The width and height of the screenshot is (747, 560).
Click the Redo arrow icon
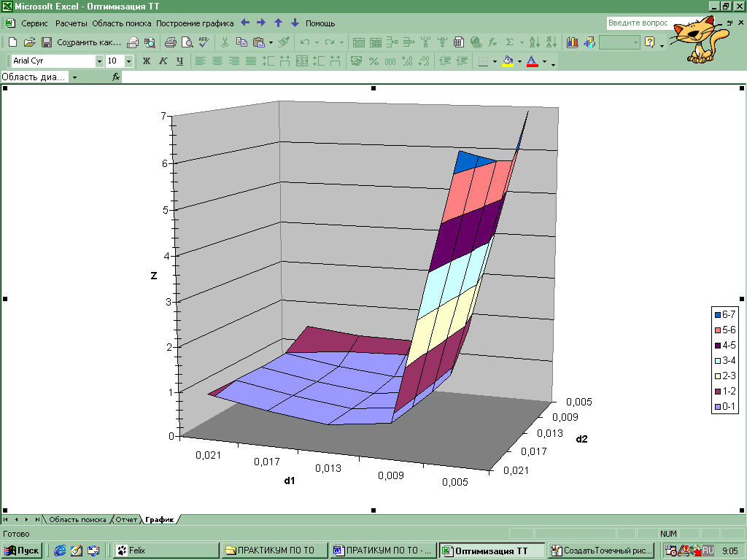point(330,42)
